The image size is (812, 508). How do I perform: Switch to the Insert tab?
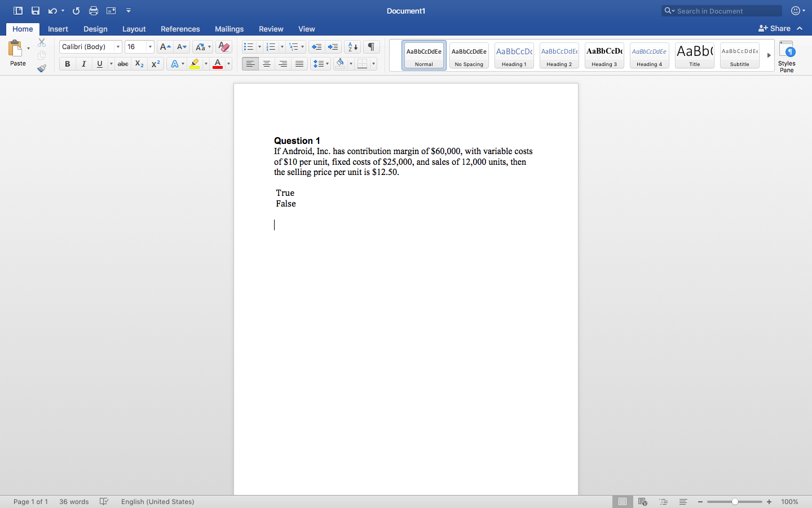click(x=58, y=29)
